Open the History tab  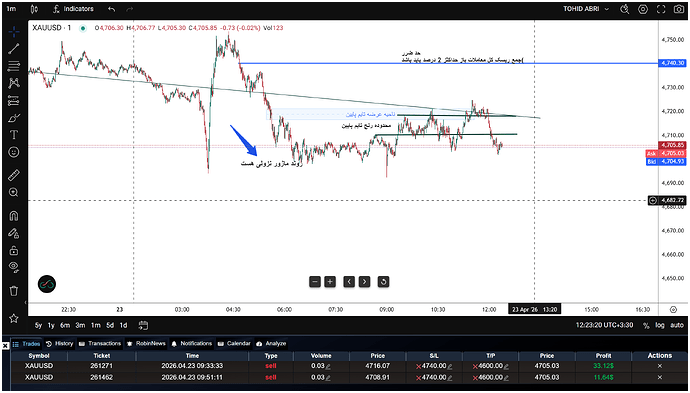59,344
